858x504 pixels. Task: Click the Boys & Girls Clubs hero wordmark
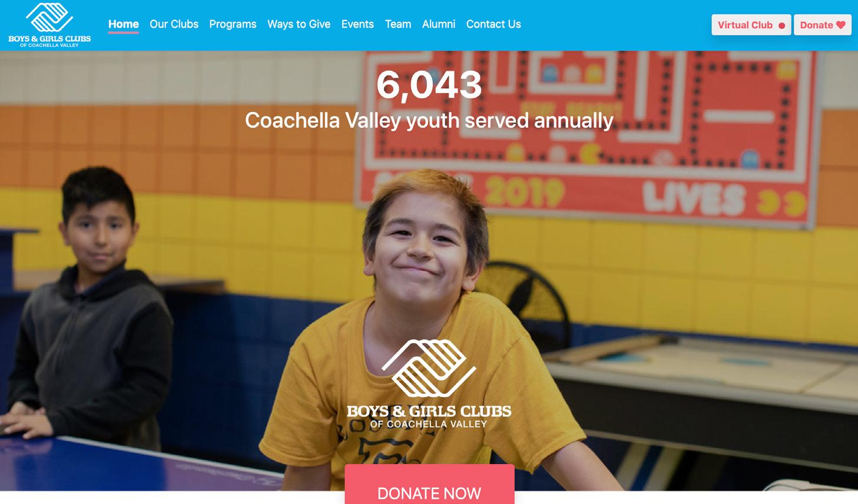tap(429, 416)
